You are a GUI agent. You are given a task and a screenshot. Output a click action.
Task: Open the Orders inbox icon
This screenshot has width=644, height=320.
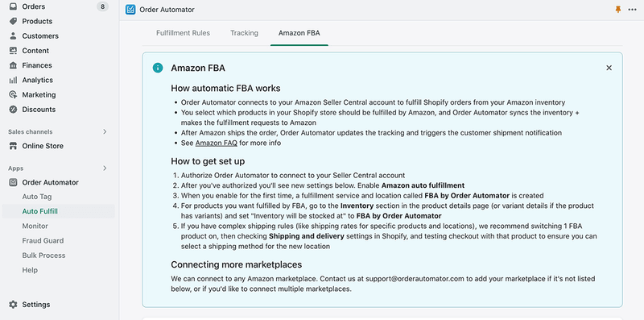pos(13,6)
